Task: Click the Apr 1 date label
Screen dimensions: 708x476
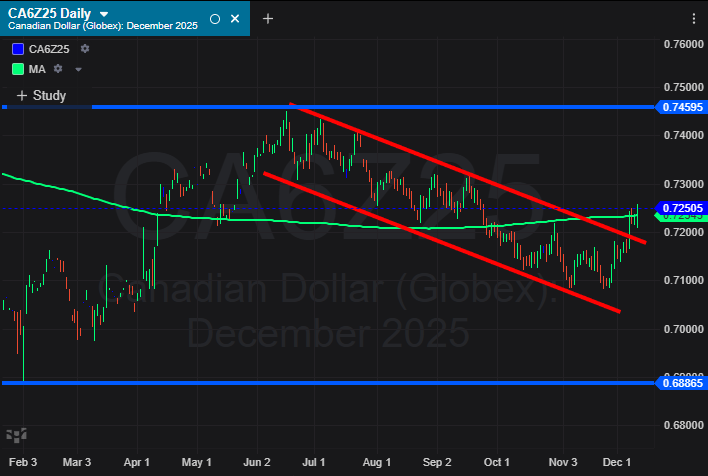Action: (136, 462)
